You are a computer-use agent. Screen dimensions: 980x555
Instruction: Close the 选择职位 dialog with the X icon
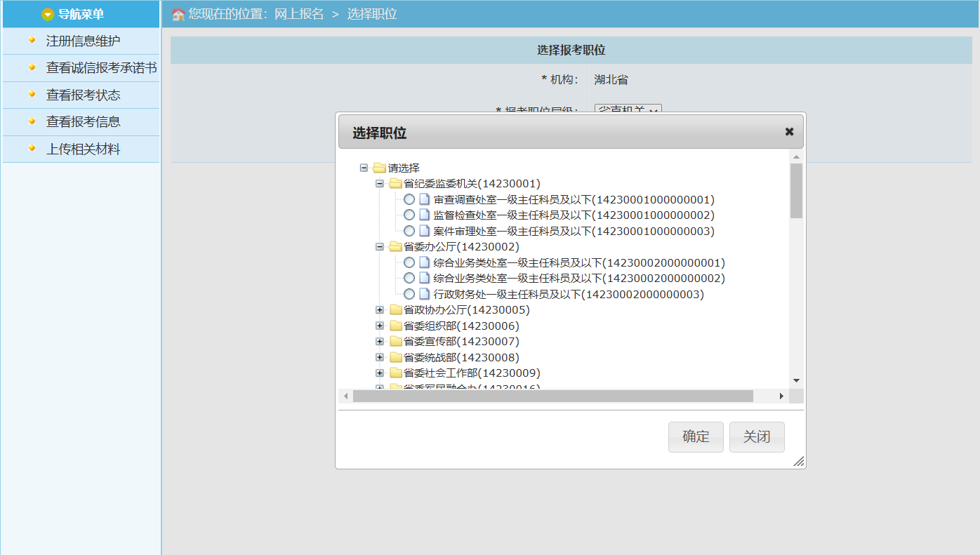click(x=789, y=132)
